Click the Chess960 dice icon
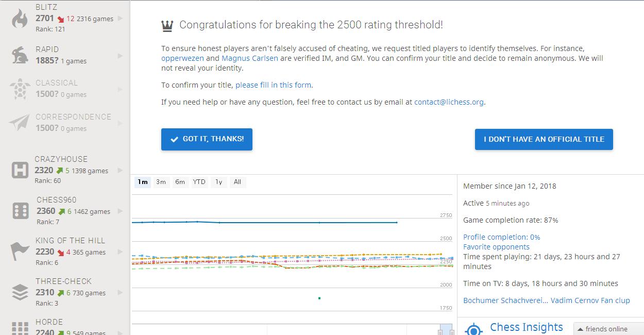The height and width of the screenshot is (335, 644). click(20, 210)
